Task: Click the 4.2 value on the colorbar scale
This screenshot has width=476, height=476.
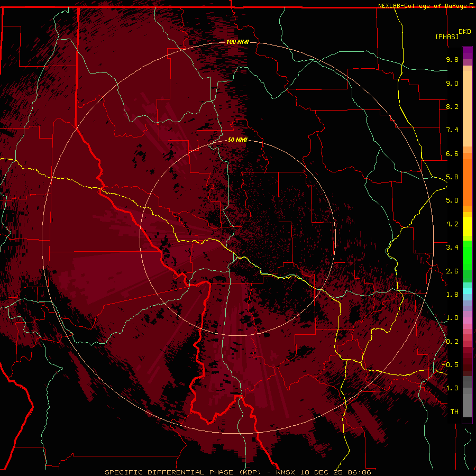Action: 452,224
